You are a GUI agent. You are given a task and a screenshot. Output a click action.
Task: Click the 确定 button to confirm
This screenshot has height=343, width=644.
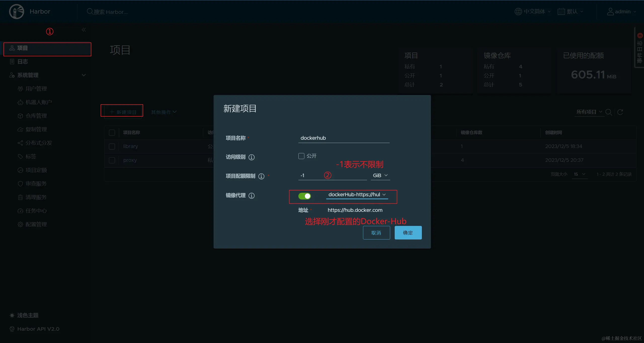[408, 233]
